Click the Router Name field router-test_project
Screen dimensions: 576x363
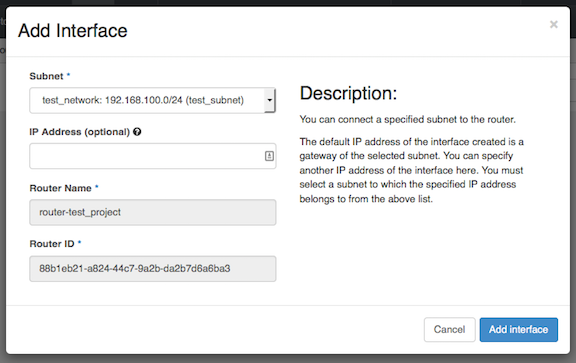(152, 212)
